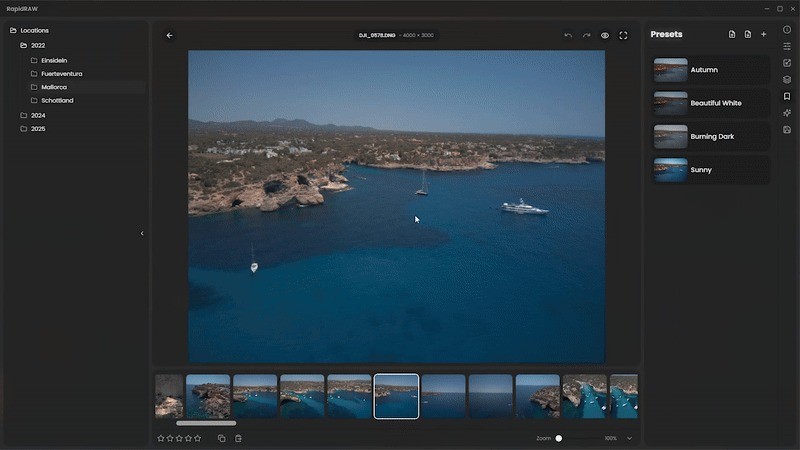Open the Masks layers panel icon
800x450 pixels.
point(787,80)
